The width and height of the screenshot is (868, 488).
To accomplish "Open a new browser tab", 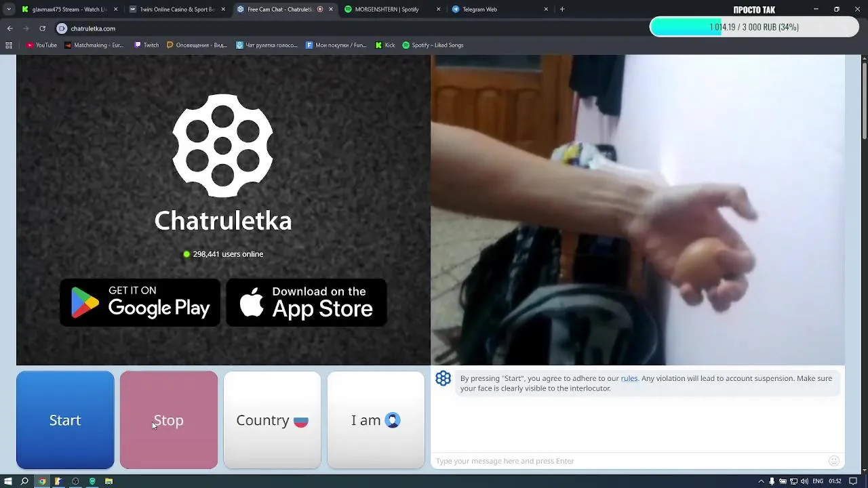I will pyautogui.click(x=562, y=9).
